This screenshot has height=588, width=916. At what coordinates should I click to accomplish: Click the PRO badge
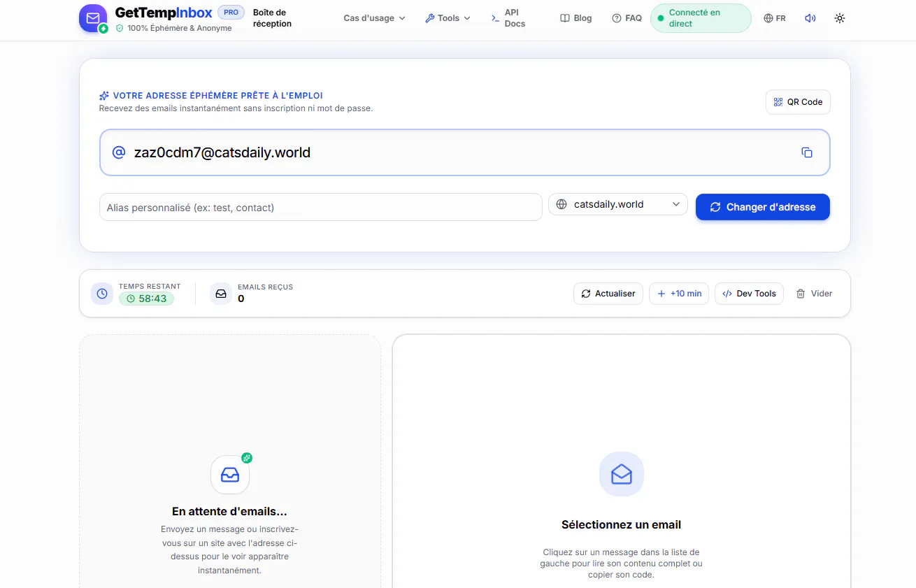click(x=231, y=13)
